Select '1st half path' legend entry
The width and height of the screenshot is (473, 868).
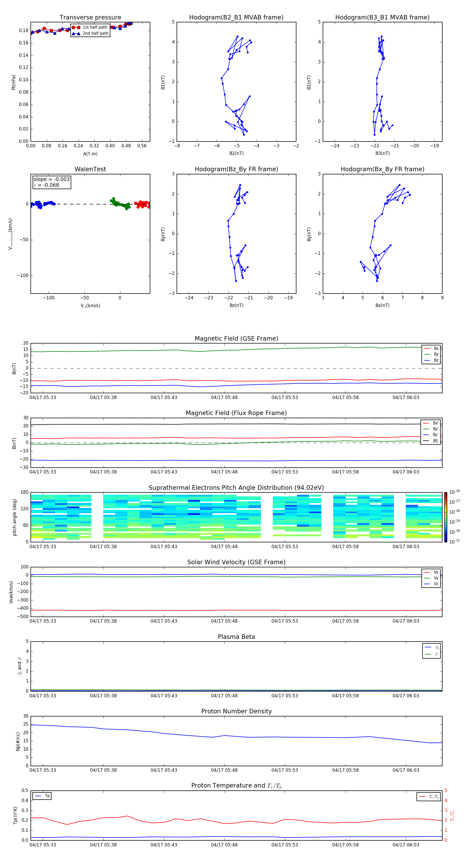pos(90,27)
